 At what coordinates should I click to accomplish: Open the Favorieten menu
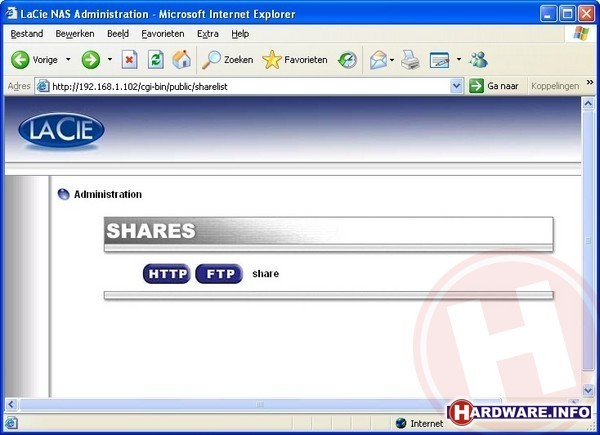[x=163, y=34]
